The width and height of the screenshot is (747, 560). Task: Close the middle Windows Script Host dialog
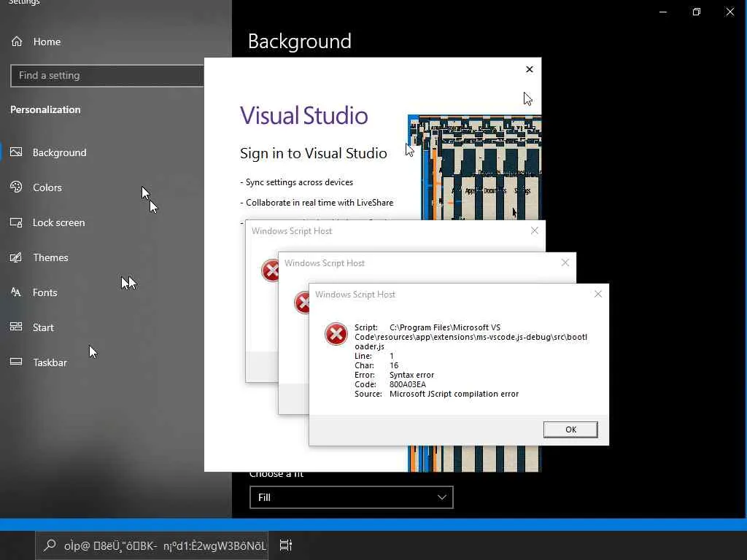[x=565, y=262]
